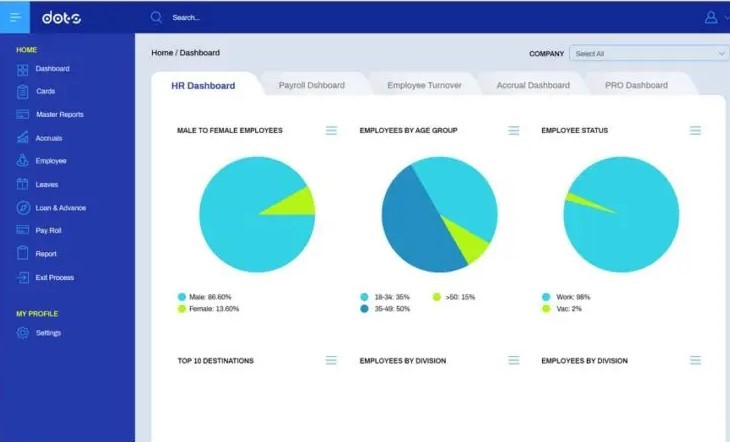Viewport: 730px width, 442px height.
Task: Open the Male to Female Employees chart menu
Action: pyautogui.click(x=331, y=130)
